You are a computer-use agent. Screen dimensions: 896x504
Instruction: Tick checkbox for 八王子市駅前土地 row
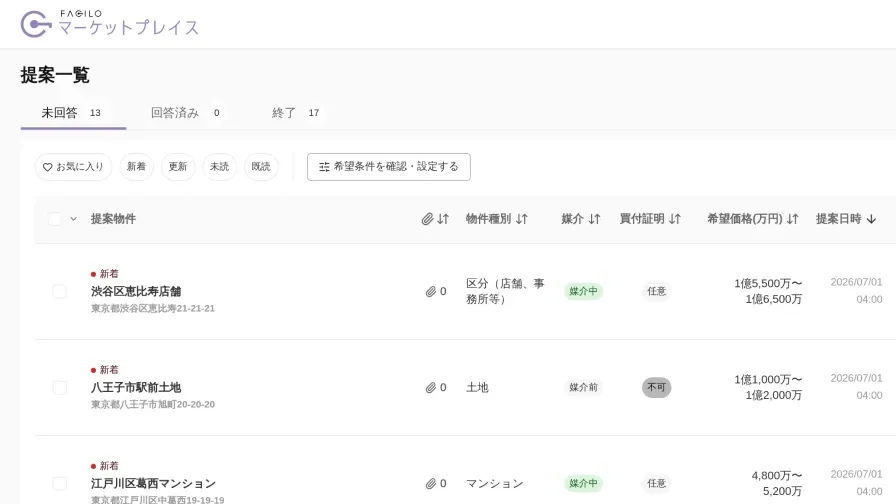[59, 387]
